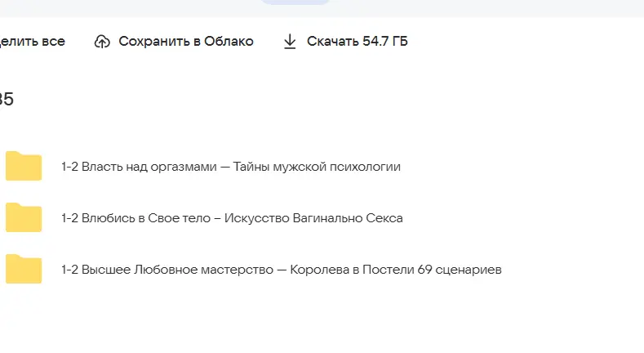The width and height of the screenshot is (644, 353).
Task: Select the folder icon beside Власть над оргазмами
Action: (24, 166)
